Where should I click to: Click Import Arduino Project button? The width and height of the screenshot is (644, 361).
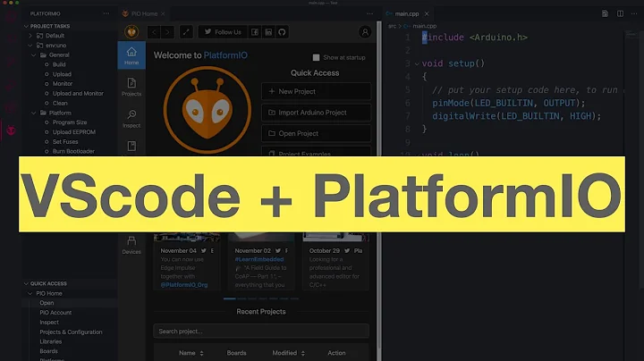pyautogui.click(x=317, y=113)
